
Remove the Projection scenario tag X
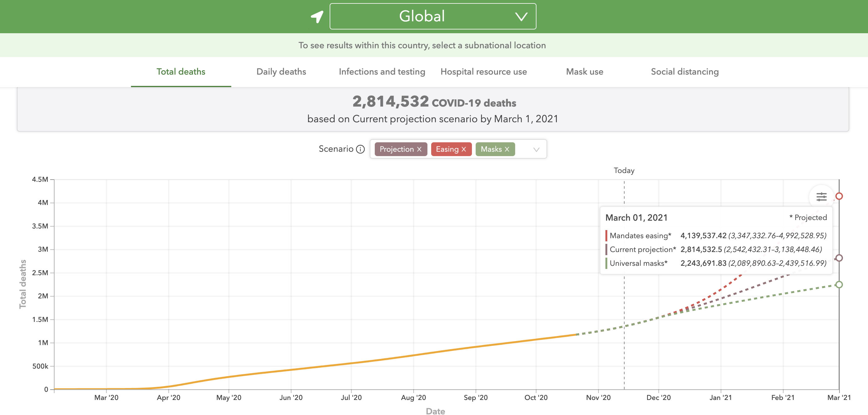click(419, 149)
